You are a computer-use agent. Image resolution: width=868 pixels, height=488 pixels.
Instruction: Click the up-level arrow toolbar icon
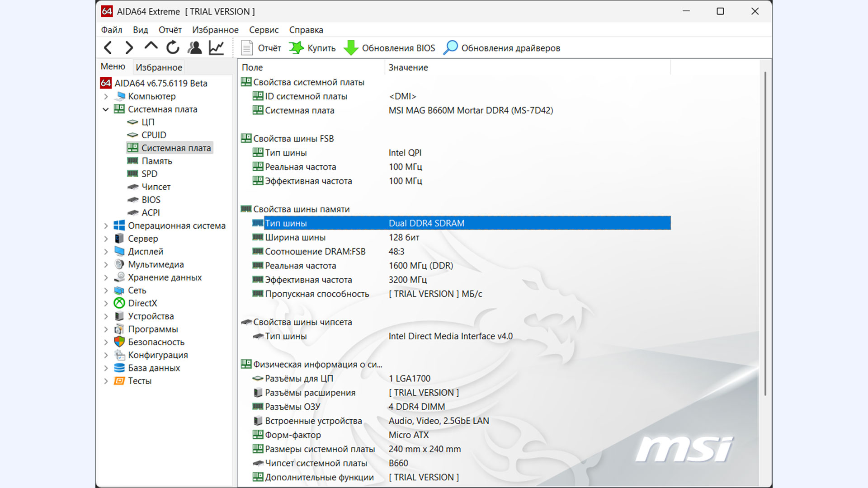(151, 46)
